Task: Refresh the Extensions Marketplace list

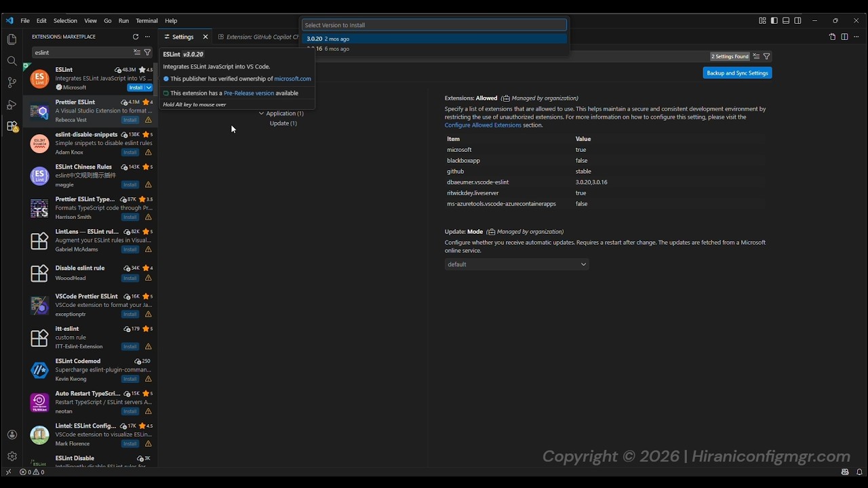Action: click(x=136, y=37)
